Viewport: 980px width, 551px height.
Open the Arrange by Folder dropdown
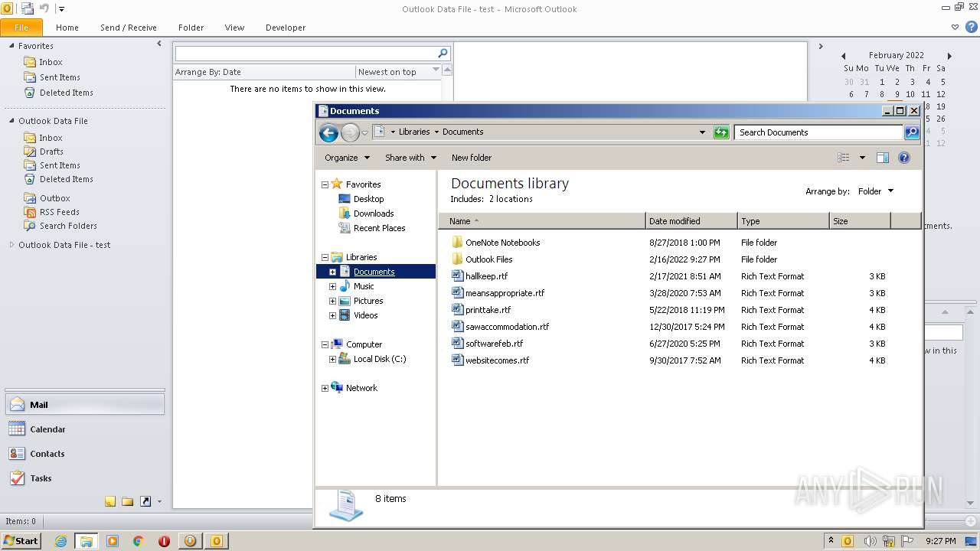pos(875,191)
